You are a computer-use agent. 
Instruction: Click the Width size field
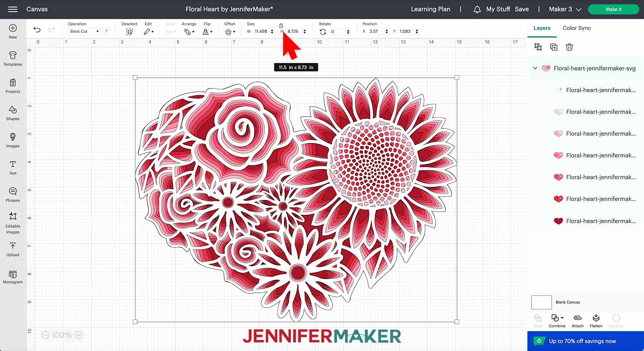261,31
